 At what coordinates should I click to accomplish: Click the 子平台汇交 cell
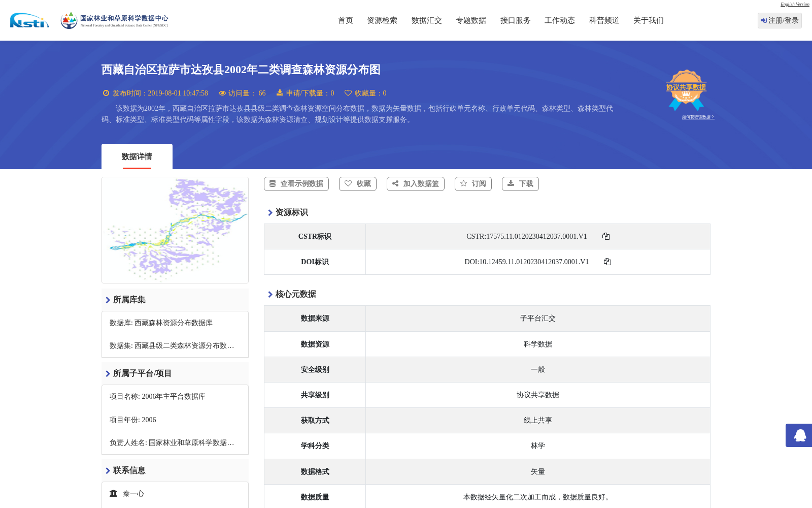pos(538,319)
